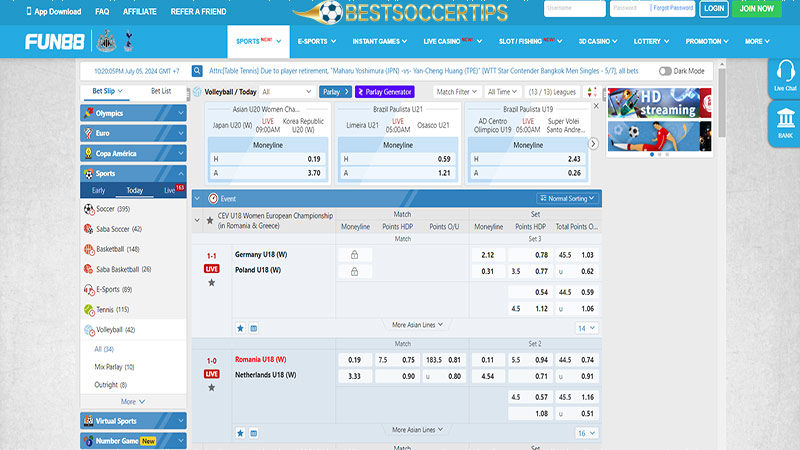This screenshot has width=800, height=450.
Task: Expand the Euro sidebar section
Action: tap(133, 133)
